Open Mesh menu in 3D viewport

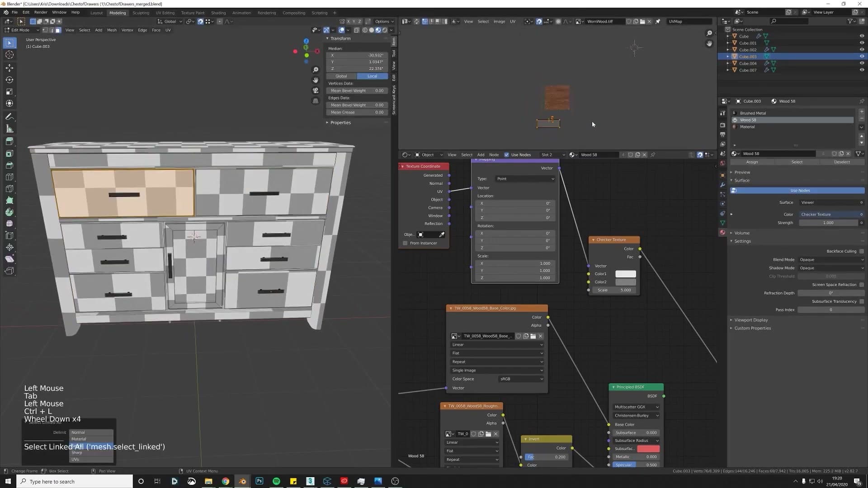112,30
